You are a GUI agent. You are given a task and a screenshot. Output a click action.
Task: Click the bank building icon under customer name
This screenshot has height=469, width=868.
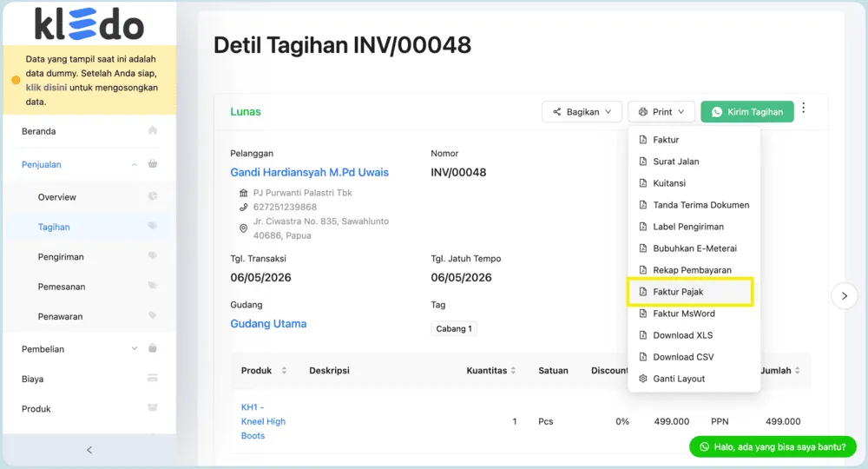[x=244, y=193]
